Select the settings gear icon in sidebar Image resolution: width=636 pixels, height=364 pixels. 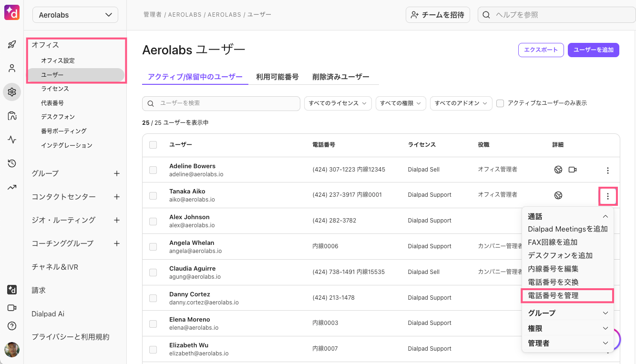click(12, 92)
